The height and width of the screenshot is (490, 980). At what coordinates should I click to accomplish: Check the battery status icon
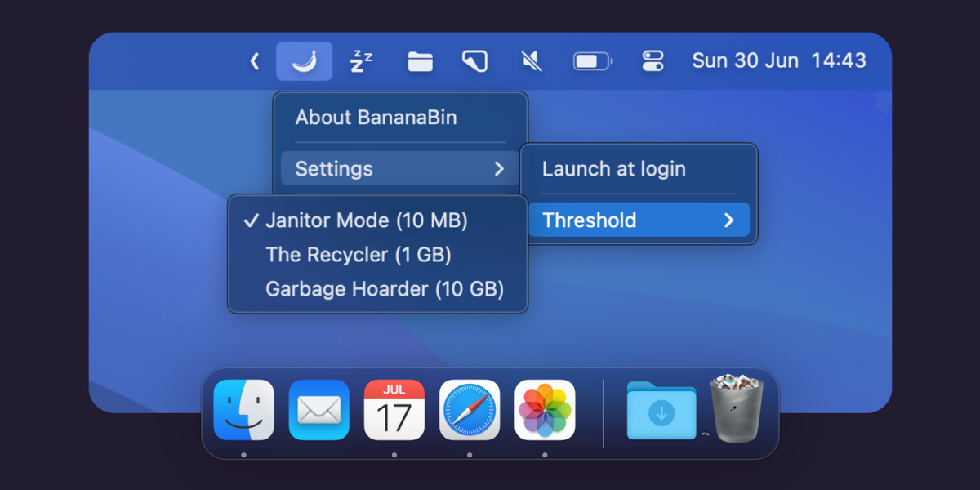[x=593, y=61]
